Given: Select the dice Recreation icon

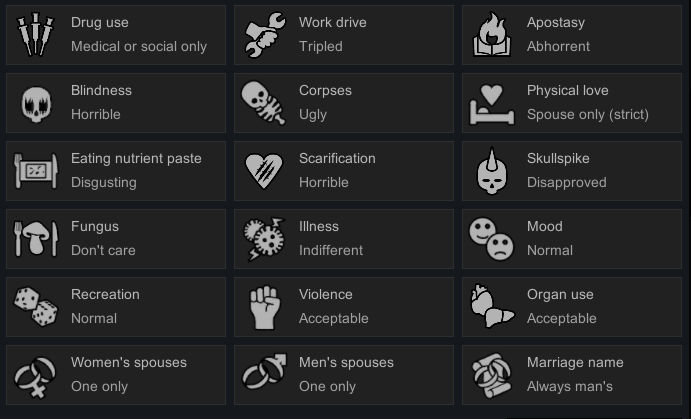Looking at the screenshot, I should (x=36, y=306).
